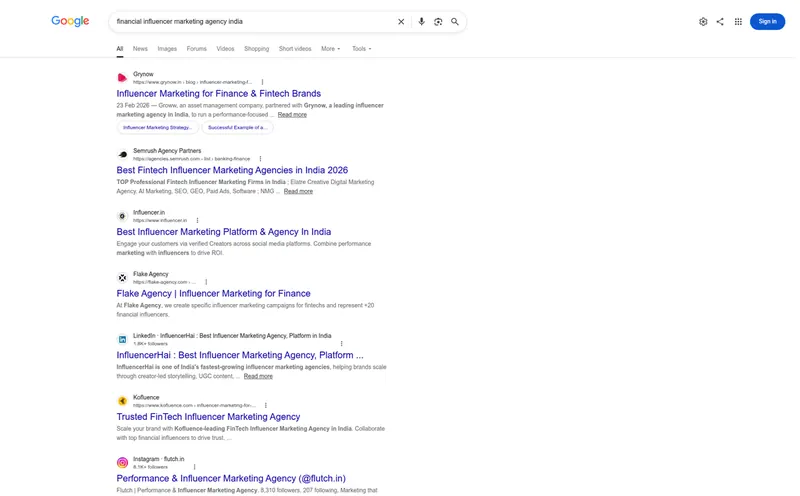Click the Kofluence favicon
800x496 pixels.
[x=122, y=401]
